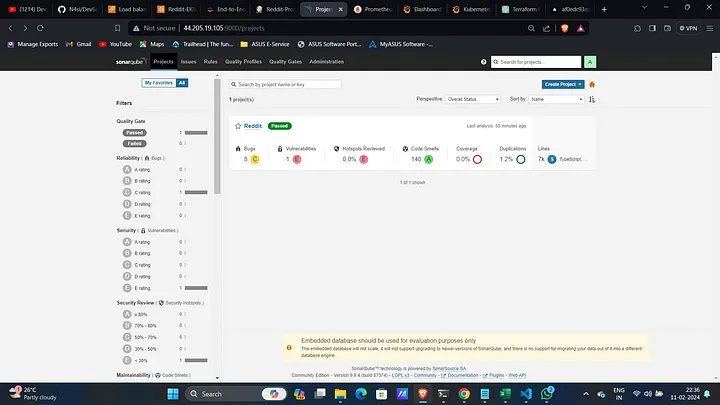
Task: Click the share page icon
Action: click(546, 28)
